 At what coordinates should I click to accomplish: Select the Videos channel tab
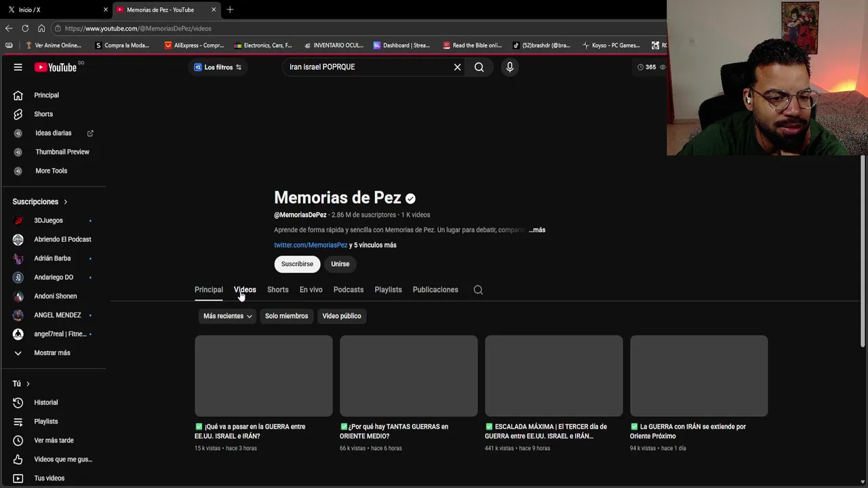click(x=245, y=289)
